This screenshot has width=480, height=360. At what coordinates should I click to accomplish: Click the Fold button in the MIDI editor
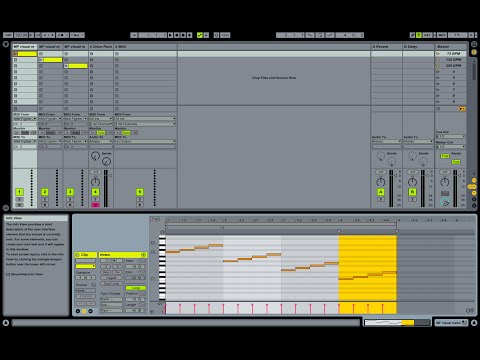(x=155, y=219)
